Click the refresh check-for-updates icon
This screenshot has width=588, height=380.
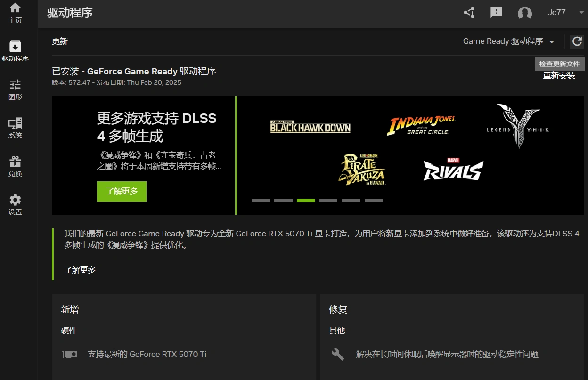(x=577, y=41)
